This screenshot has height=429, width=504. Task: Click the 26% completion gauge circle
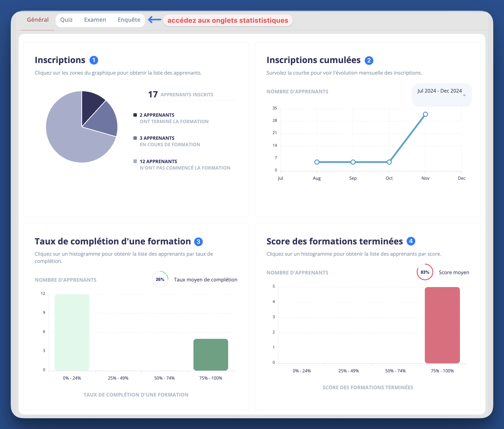(x=160, y=279)
